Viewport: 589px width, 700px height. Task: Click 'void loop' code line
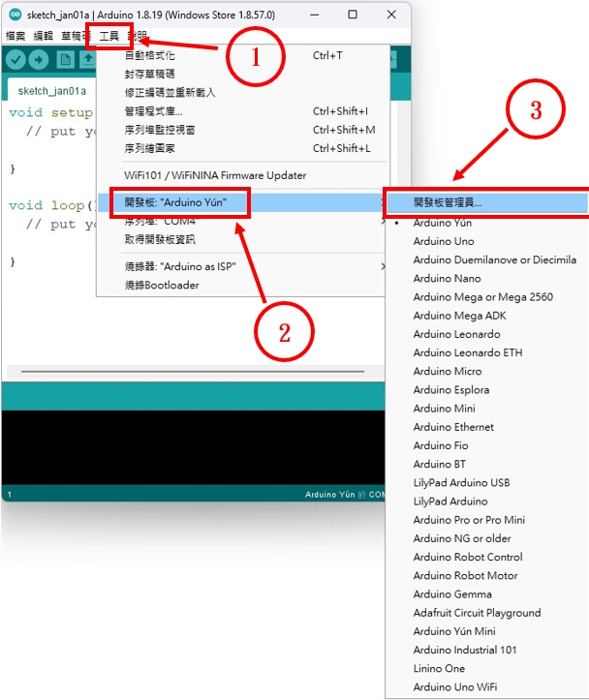(x=52, y=205)
